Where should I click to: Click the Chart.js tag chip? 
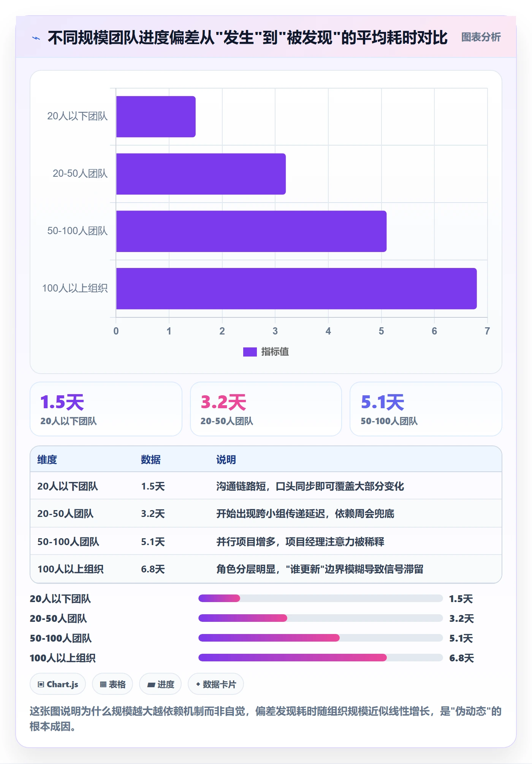click(x=58, y=684)
